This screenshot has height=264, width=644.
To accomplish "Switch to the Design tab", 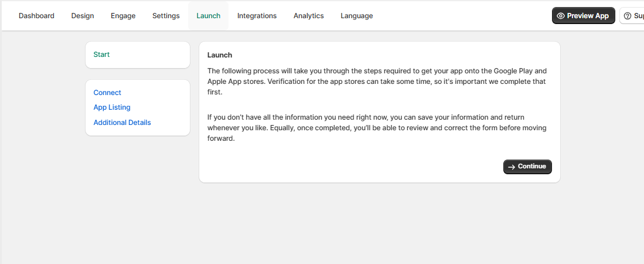I will 83,16.
